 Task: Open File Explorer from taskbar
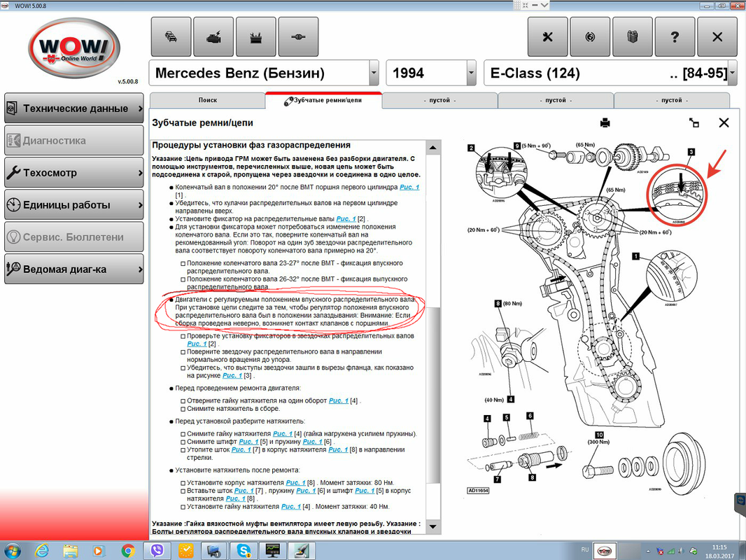tap(71, 551)
